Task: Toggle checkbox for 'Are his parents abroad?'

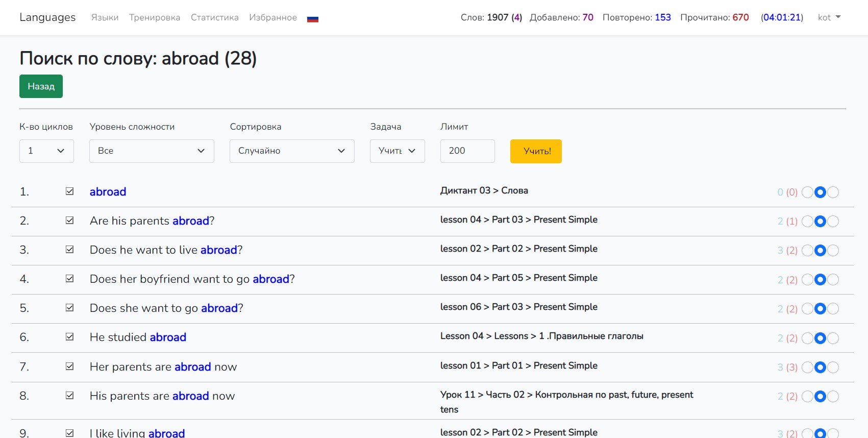Action: (x=70, y=221)
